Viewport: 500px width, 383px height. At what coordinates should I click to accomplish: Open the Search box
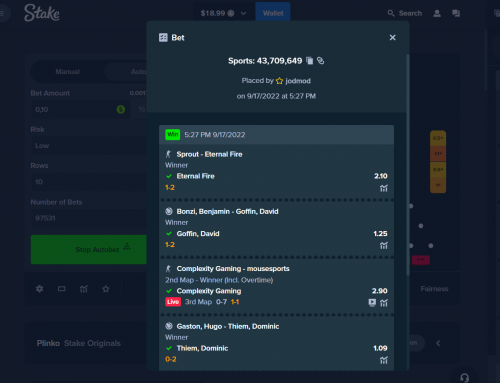point(405,13)
